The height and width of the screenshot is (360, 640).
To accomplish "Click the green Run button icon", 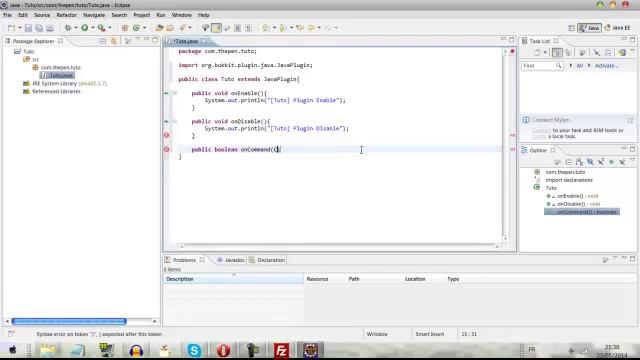I will click(x=85, y=28).
